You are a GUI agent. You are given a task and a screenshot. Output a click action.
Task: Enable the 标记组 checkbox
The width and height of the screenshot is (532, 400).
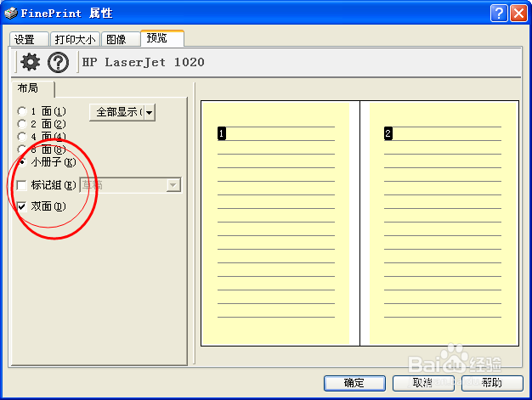coord(21,185)
